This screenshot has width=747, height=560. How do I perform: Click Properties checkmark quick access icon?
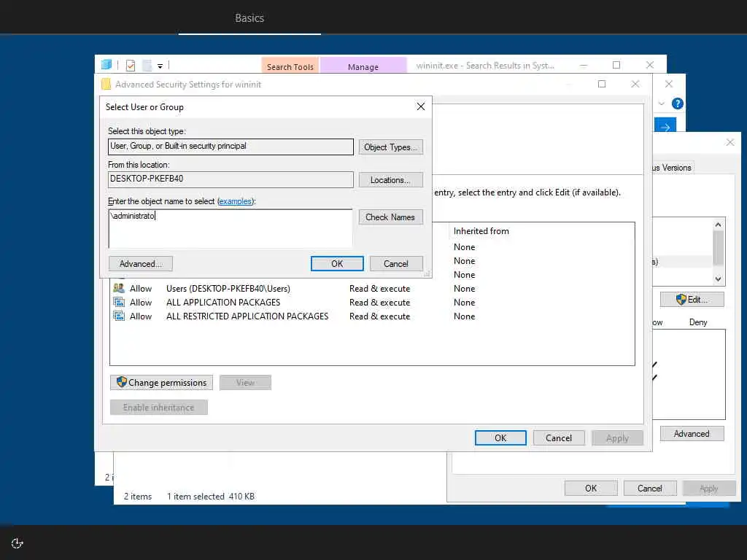(x=131, y=65)
